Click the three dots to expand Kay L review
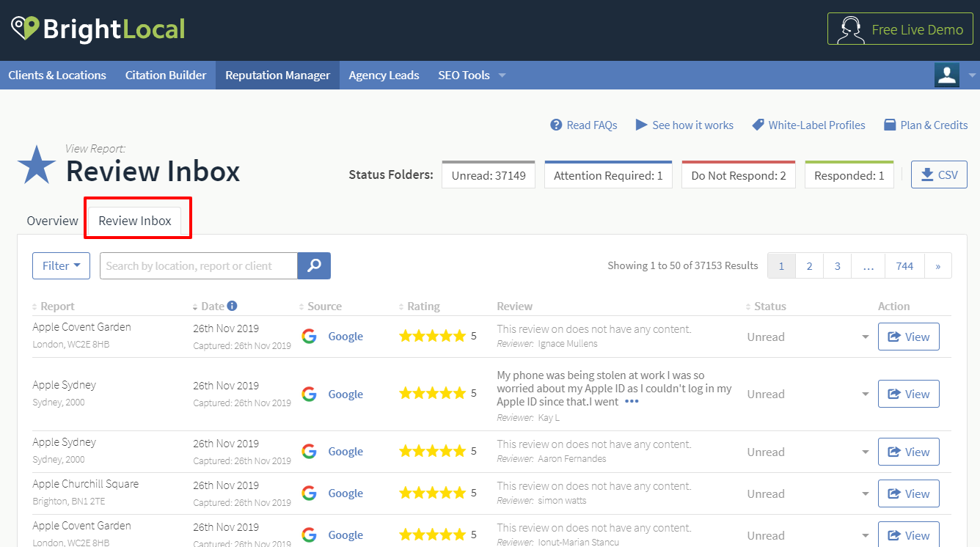This screenshot has width=980, height=547. click(x=632, y=402)
